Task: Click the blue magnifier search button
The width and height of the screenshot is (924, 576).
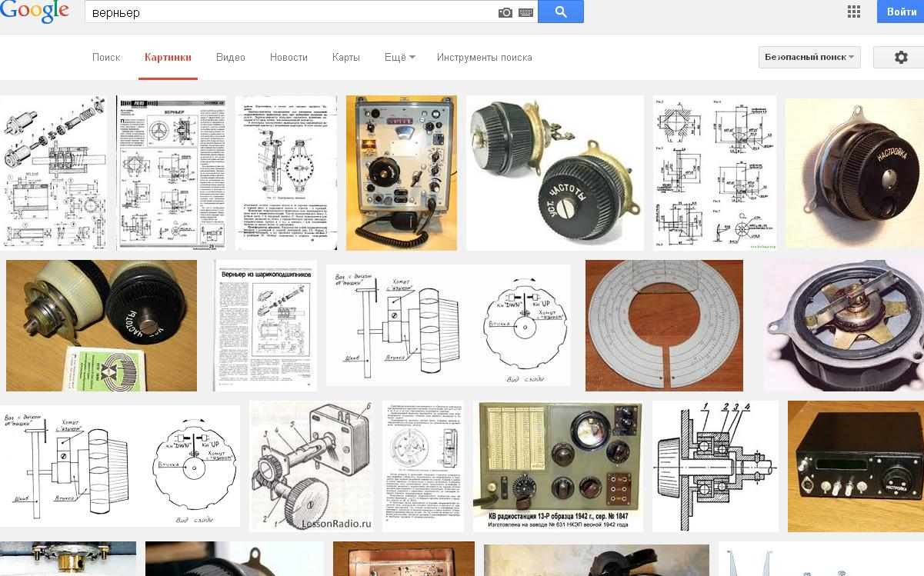Action: (560, 12)
